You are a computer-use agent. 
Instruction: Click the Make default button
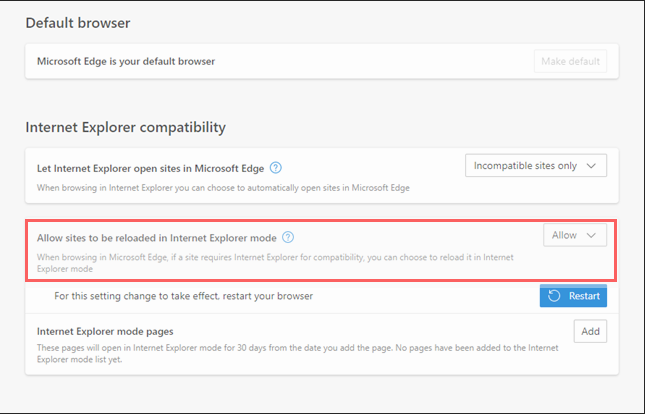tap(570, 61)
